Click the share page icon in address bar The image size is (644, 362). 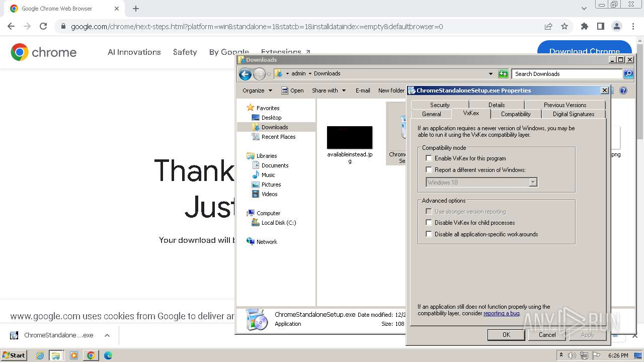coord(548,26)
